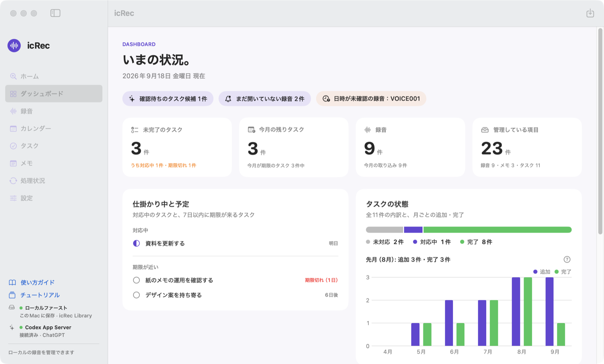
Task: Click the green 9月 bar in the chart
Action: click(561, 335)
